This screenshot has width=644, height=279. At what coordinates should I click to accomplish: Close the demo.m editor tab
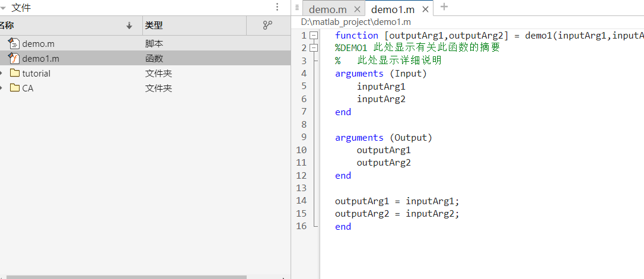click(x=357, y=9)
